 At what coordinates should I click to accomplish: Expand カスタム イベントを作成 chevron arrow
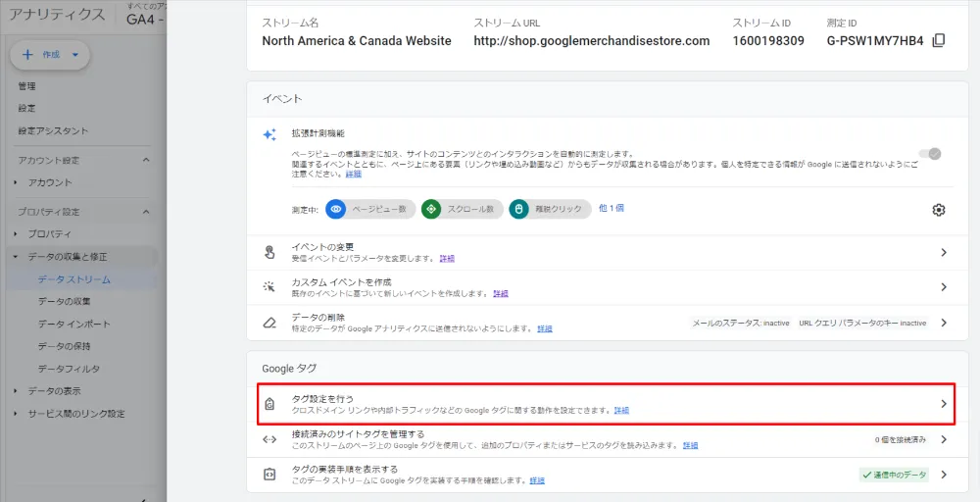(x=944, y=287)
